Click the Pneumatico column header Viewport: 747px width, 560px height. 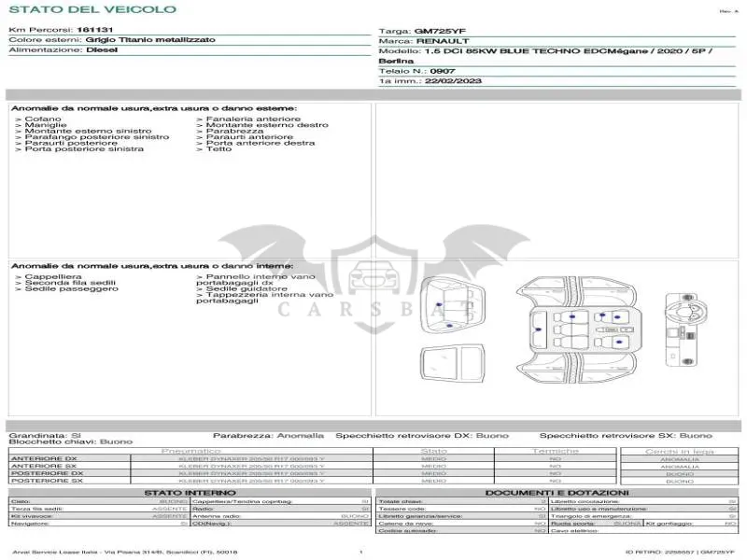[x=190, y=451]
